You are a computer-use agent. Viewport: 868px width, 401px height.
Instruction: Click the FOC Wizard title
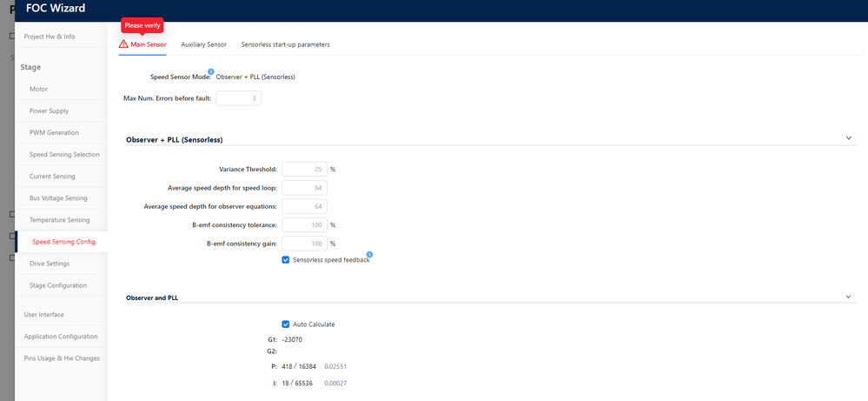pyautogui.click(x=56, y=9)
